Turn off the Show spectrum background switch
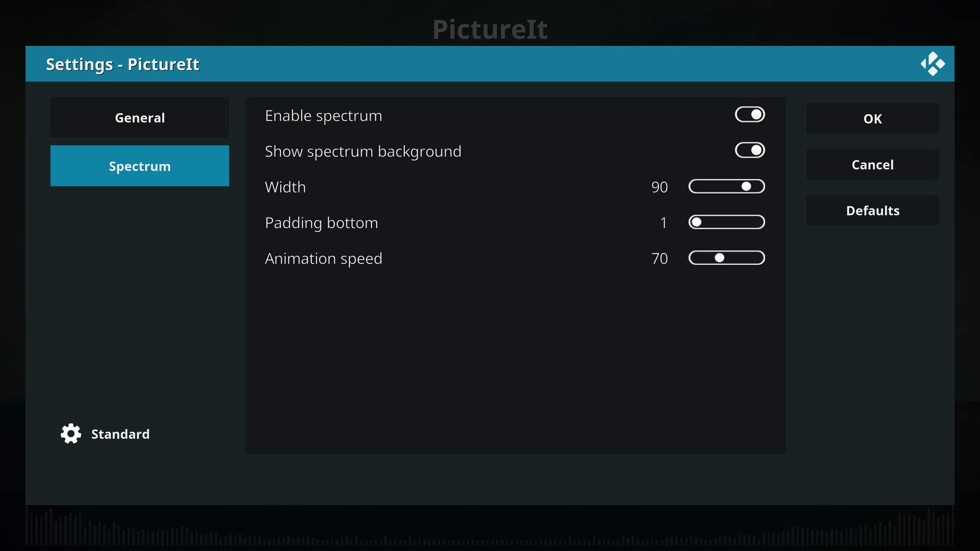Screen dimensions: 980x551 point(749,151)
